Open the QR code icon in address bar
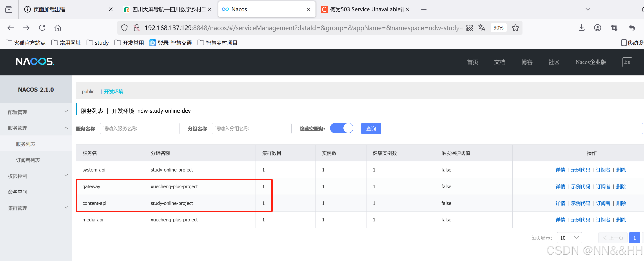This screenshot has width=644, height=261. [470, 28]
